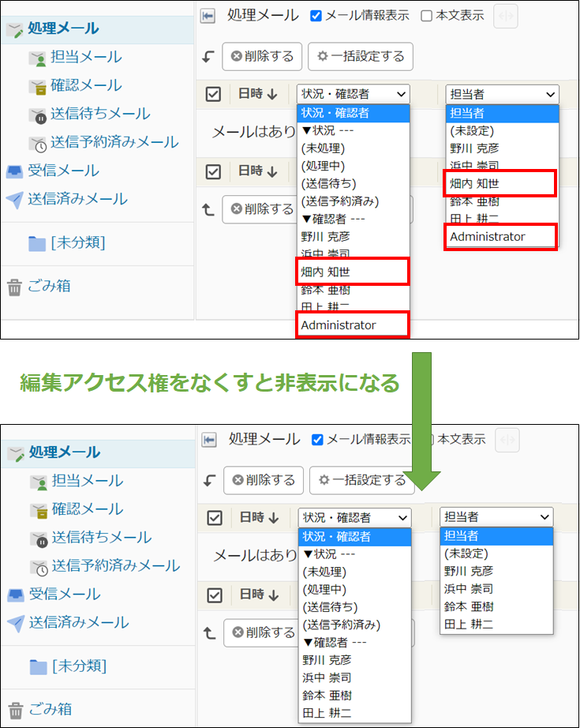Click the 送信済みメール paper plane icon in lower sidebar

click(x=15, y=624)
